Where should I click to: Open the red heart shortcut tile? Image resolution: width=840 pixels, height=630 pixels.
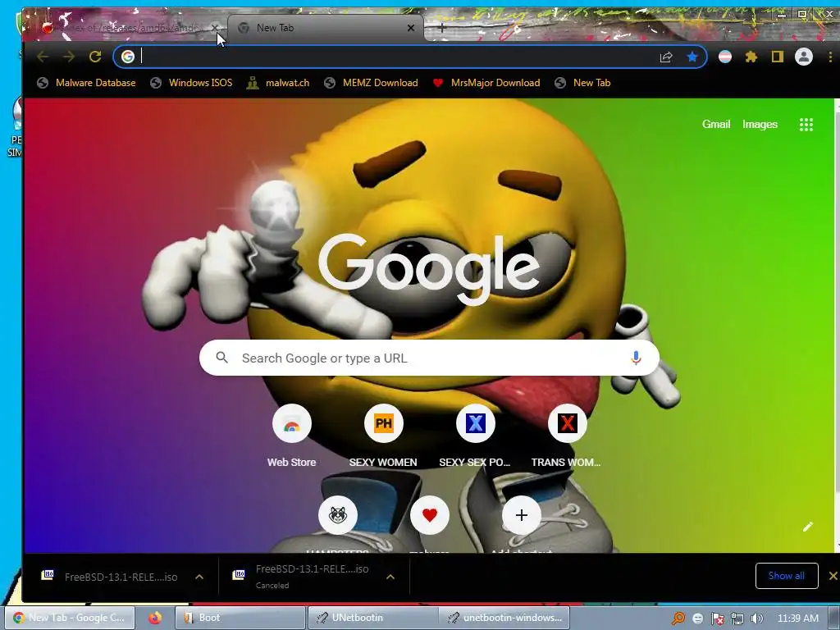click(x=430, y=515)
